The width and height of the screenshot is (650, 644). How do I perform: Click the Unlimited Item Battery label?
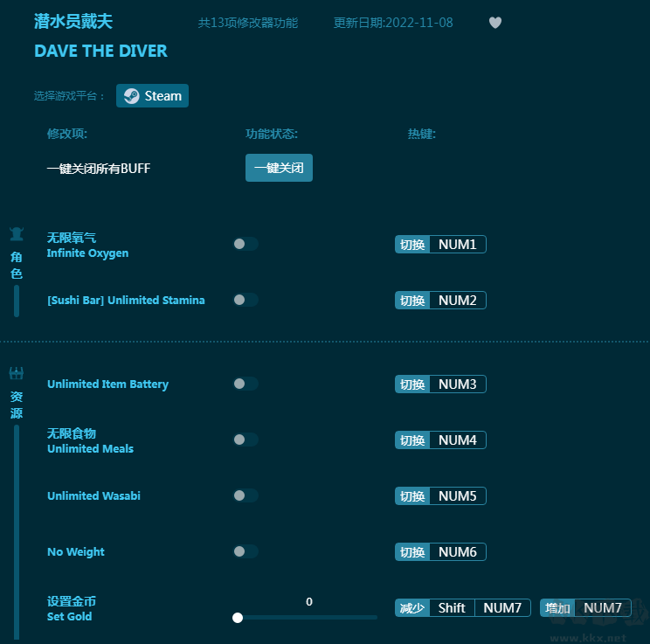click(107, 384)
